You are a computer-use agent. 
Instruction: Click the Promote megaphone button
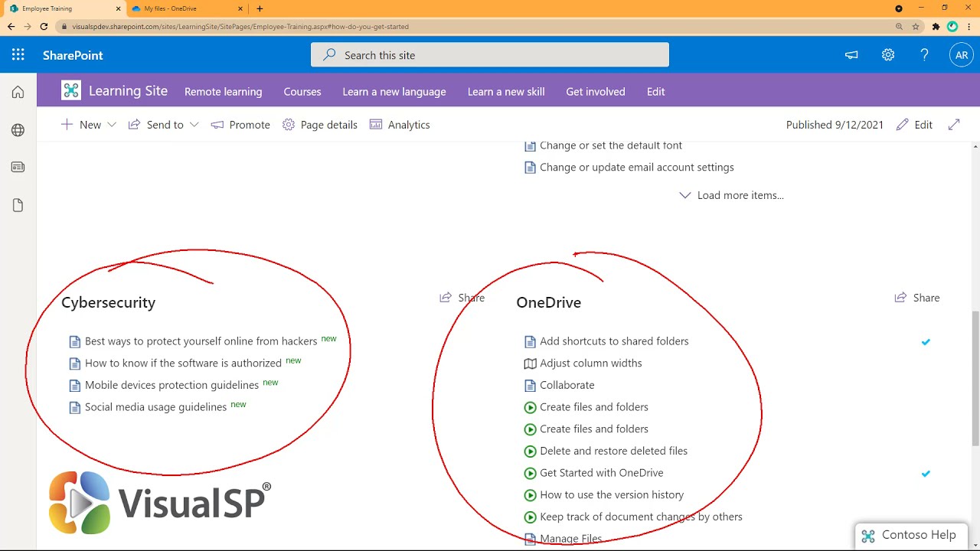tap(240, 125)
